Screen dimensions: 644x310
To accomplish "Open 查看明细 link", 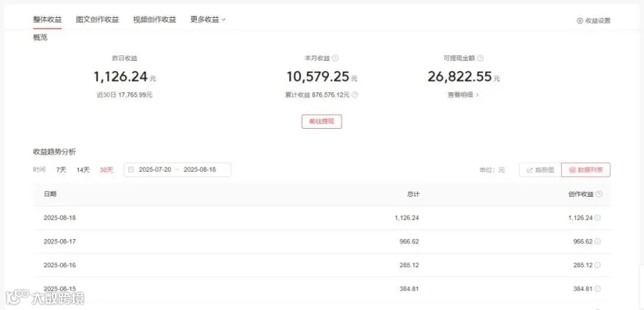I will tap(463, 95).
